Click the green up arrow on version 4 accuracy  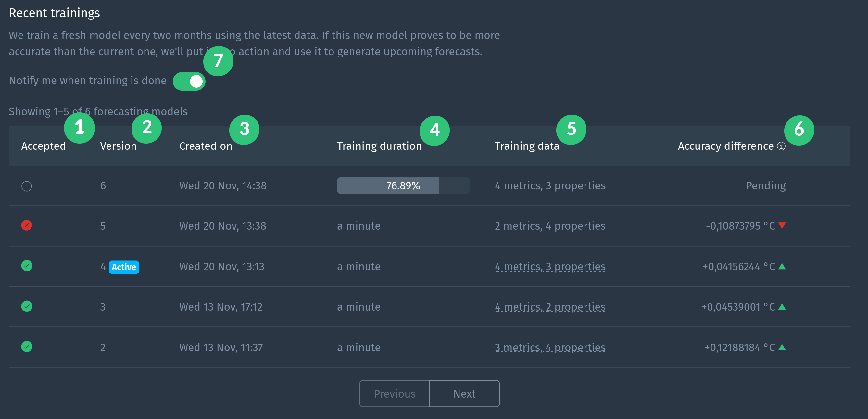click(x=782, y=266)
